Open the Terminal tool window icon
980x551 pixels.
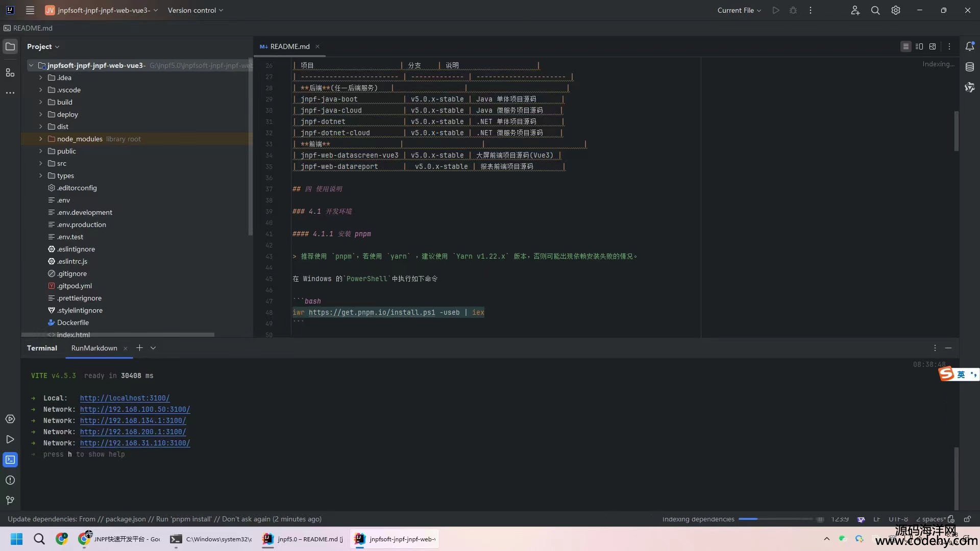click(10, 460)
